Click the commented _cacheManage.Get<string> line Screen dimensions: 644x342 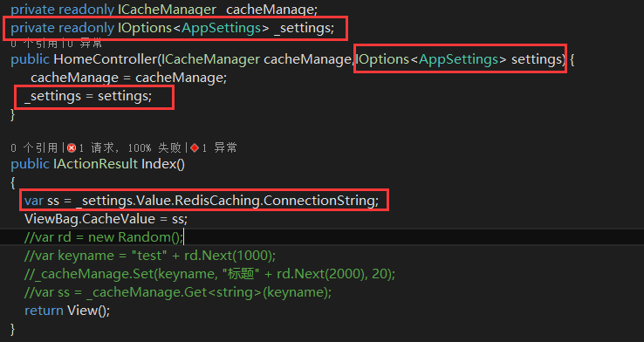click(178, 292)
